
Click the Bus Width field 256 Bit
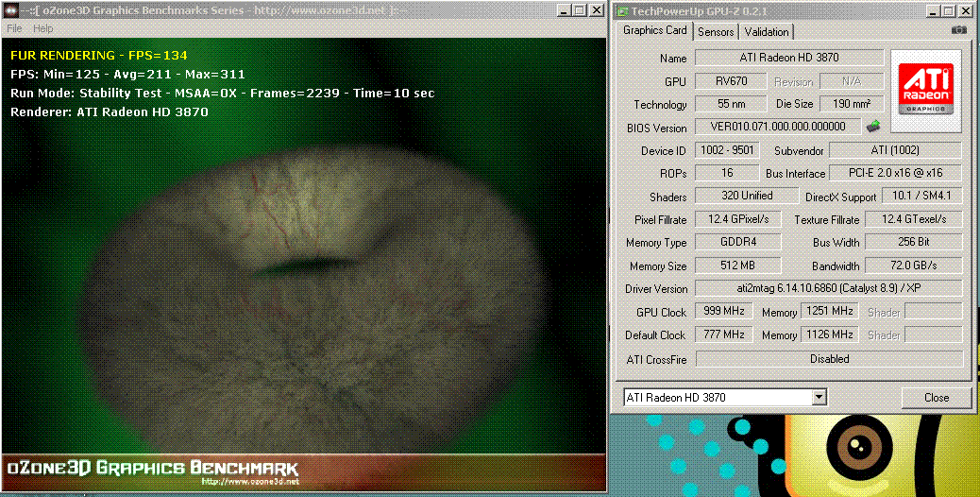[x=914, y=242]
